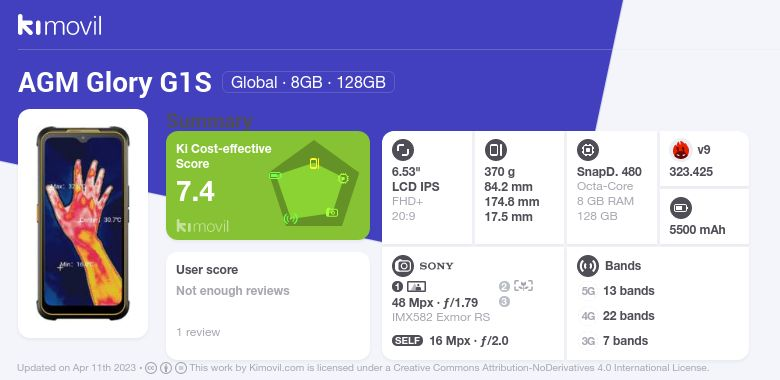Click the second camera macro icon
Screen dimensions: 780x380
(x=523, y=285)
